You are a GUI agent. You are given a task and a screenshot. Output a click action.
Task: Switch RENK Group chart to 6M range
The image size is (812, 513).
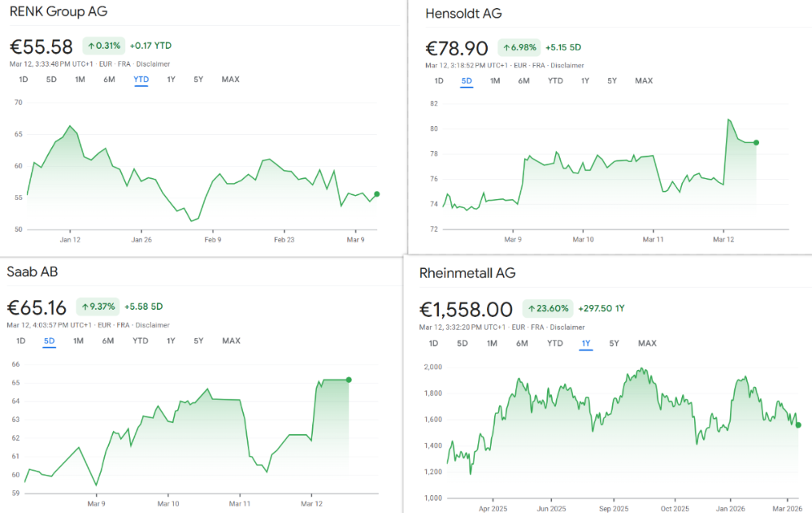tap(109, 80)
